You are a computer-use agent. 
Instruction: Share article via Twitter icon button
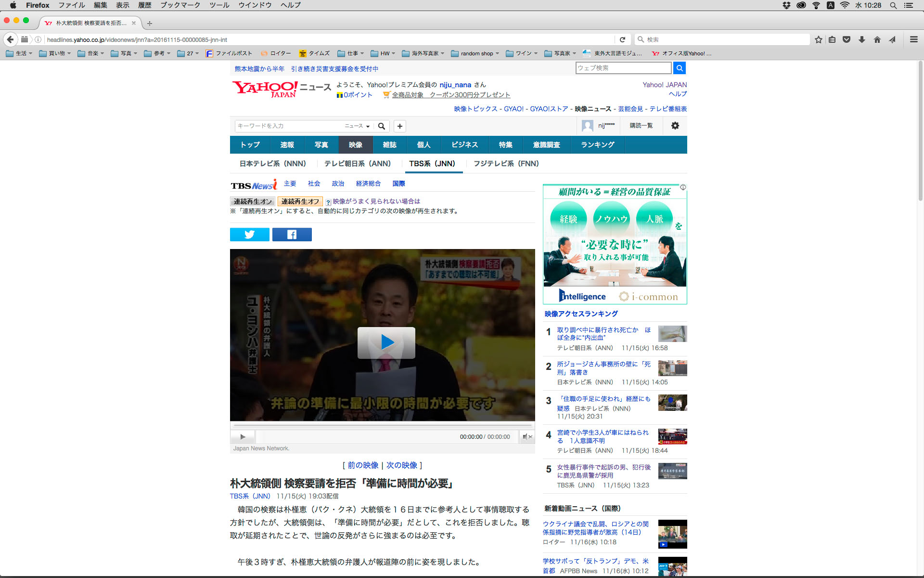coord(249,235)
